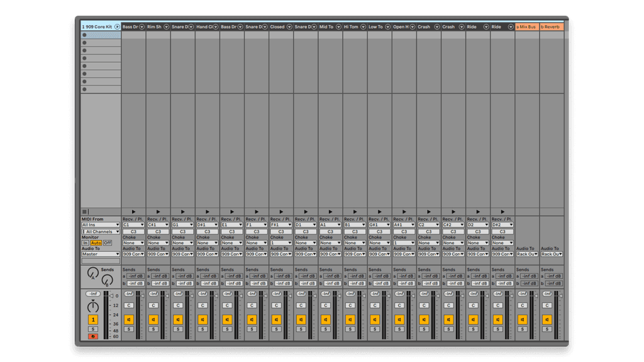Turn the pan knob on the master track
This screenshot has height=362, width=644.
[x=93, y=307]
